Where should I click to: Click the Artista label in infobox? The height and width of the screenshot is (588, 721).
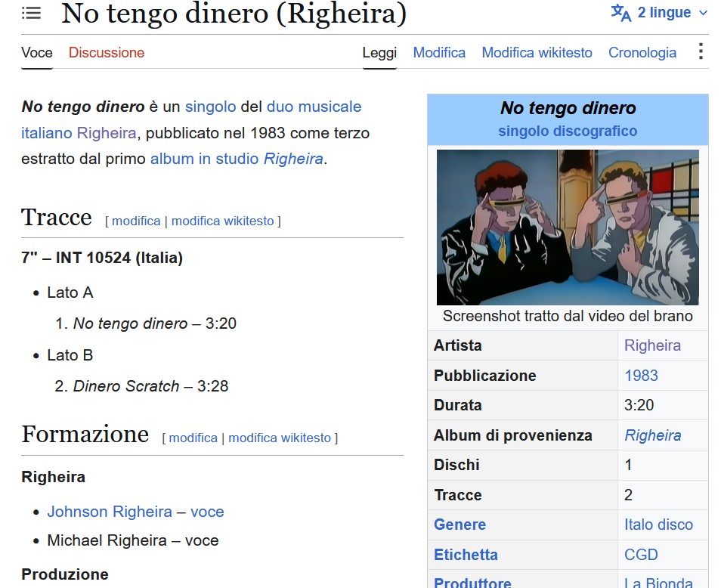(x=457, y=345)
